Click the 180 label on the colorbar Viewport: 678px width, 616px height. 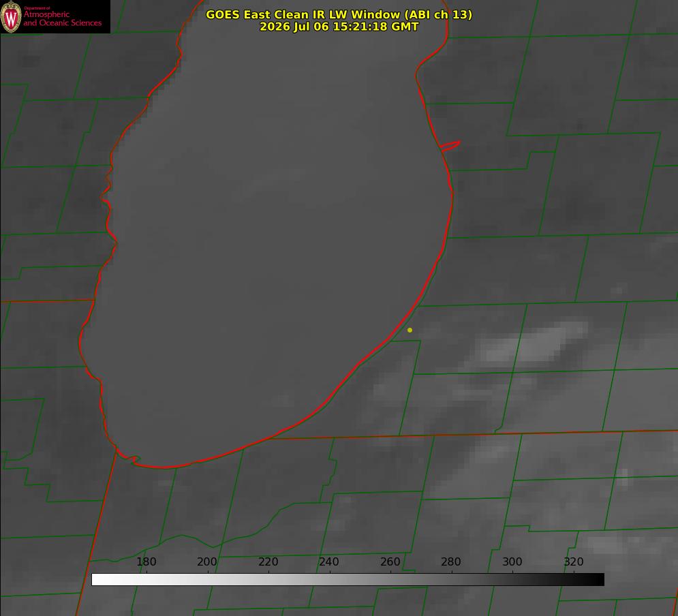(x=146, y=561)
